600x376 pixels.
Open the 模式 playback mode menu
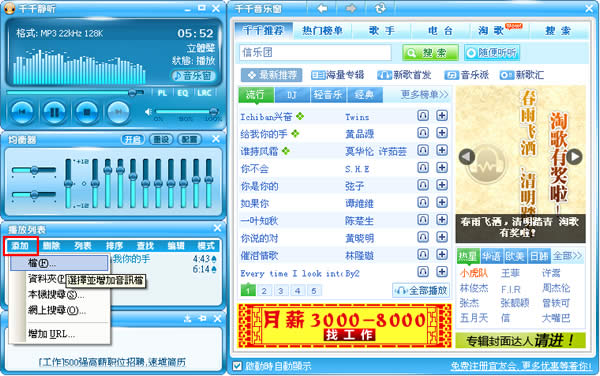pos(206,246)
